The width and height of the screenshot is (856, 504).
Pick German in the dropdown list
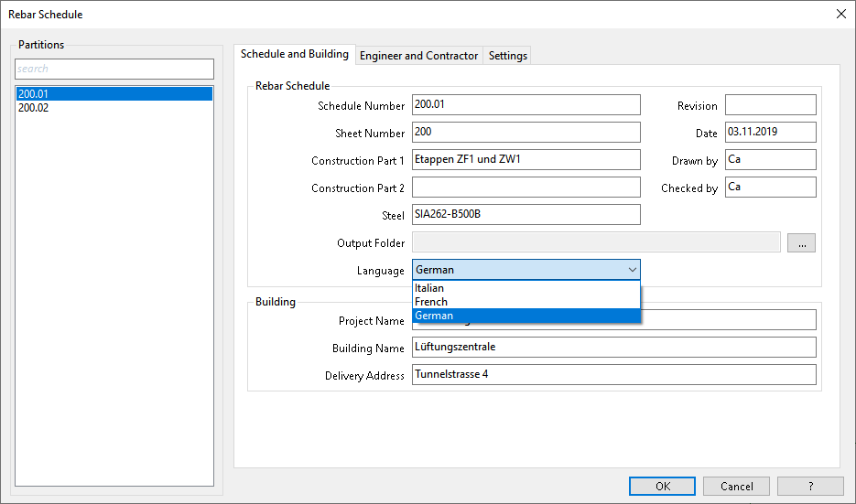[x=526, y=316]
